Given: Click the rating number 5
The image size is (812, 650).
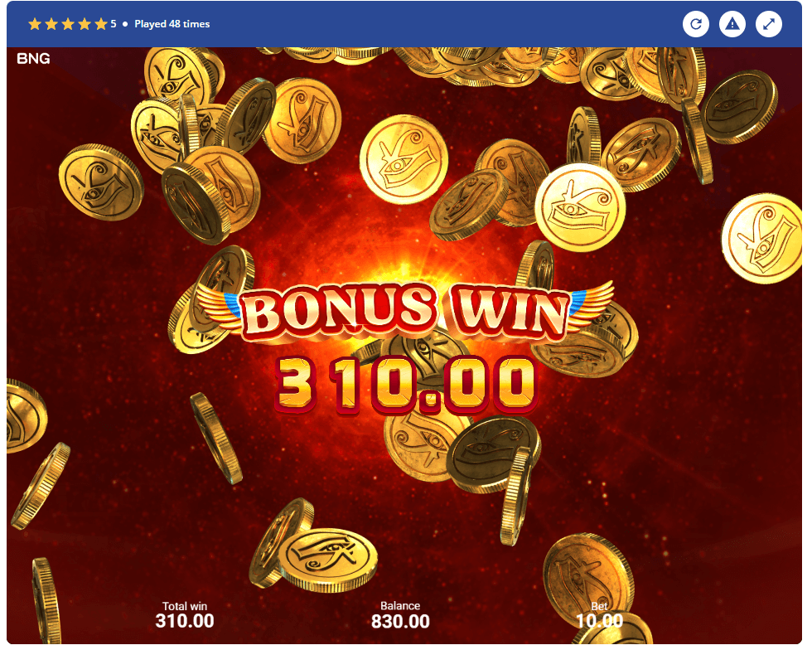Looking at the screenshot, I should pyautogui.click(x=114, y=24).
